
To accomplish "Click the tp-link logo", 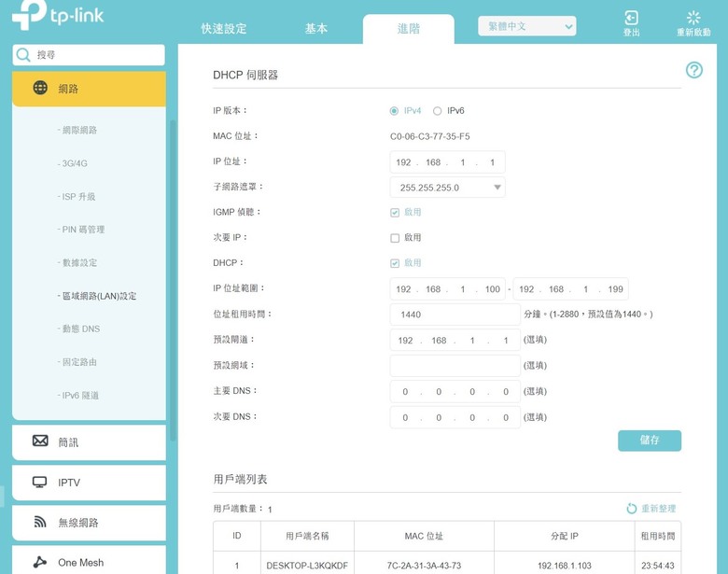I will point(58,15).
